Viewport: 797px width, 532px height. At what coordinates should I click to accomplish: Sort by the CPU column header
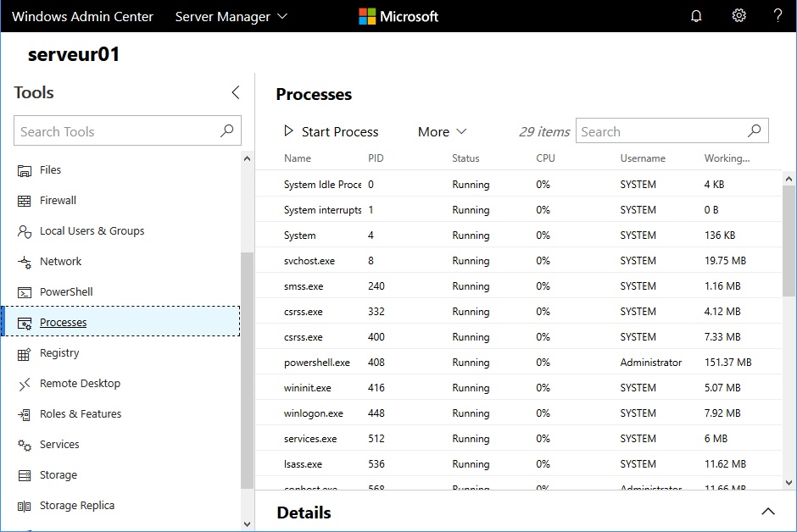tap(545, 158)
